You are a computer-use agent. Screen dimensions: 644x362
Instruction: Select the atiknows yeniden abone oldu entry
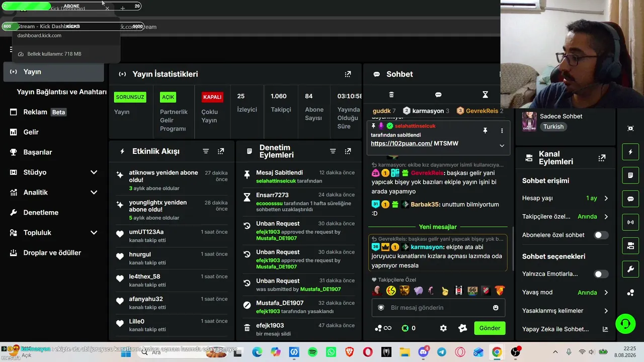[x=172, y=180]
